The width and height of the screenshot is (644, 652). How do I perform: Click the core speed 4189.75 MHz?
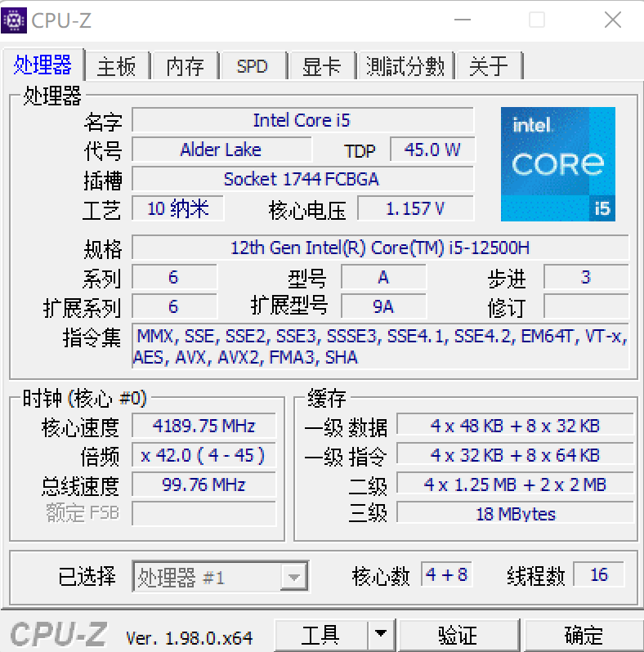(203, 426)
